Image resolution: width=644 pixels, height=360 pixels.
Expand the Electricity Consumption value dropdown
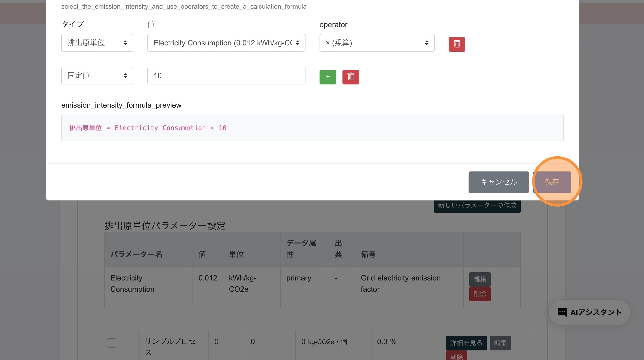tap(226, 43)
